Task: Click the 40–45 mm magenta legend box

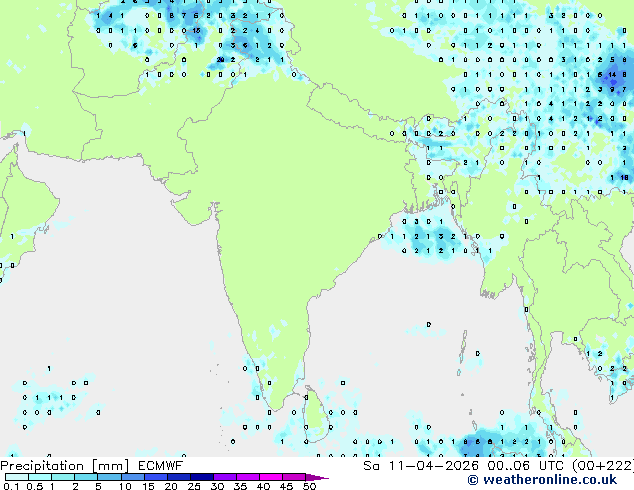Action: coord(271,477)
